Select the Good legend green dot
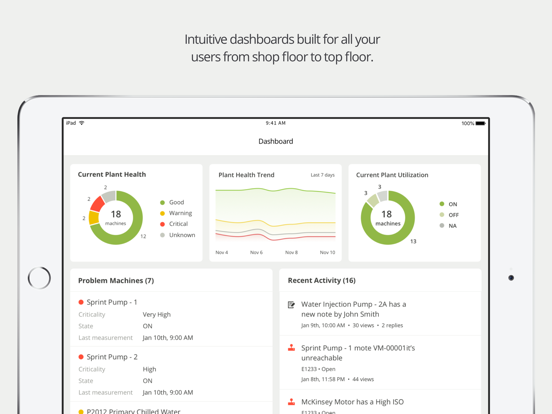This screenshot has height=414, width=552. [x=162, y=202]
